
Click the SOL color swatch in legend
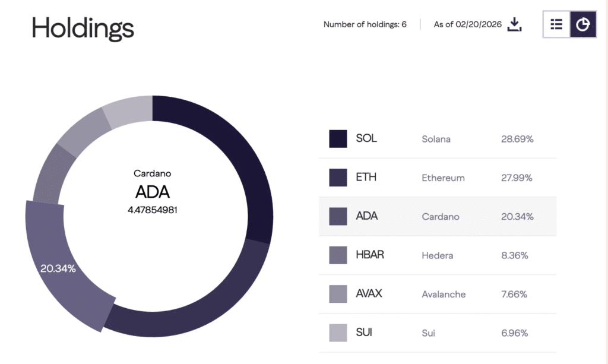coord(337,138)
